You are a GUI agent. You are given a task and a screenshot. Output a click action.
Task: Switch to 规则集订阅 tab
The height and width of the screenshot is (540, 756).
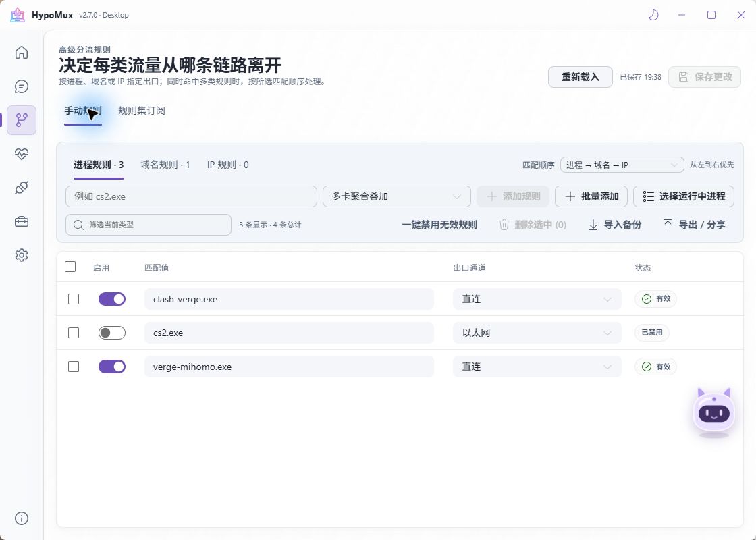point(142,111)
